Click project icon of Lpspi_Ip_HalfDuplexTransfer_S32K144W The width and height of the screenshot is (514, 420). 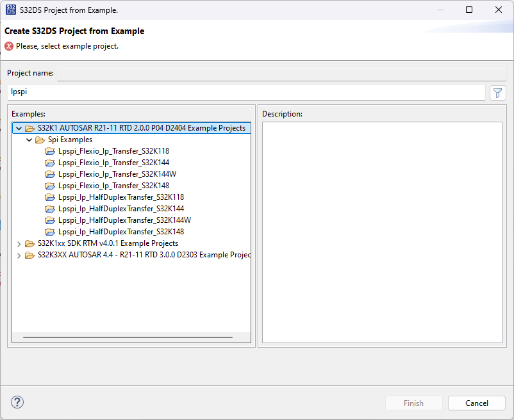pyautogui.click(x=50, y=220)
